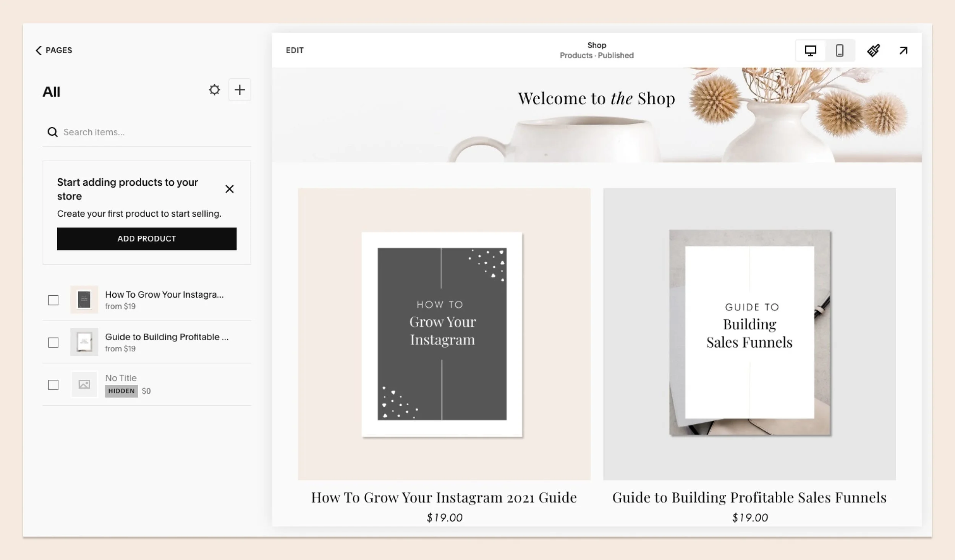Open How To Grow Your Instagra... list item
The image size is (955, 560).
pos(164,295)
